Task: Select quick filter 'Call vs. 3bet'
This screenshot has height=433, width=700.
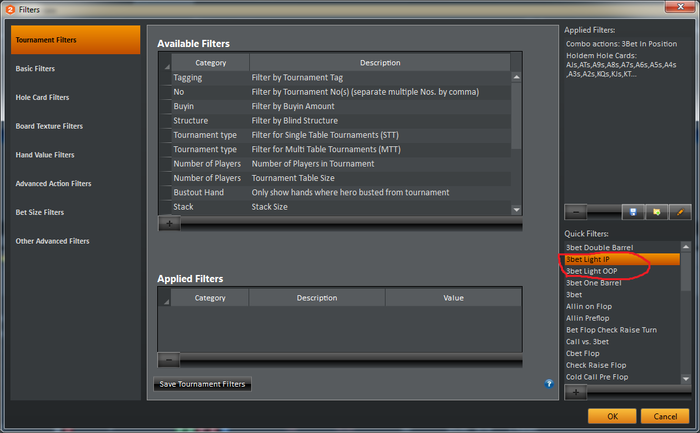Action: pos(622,341)
